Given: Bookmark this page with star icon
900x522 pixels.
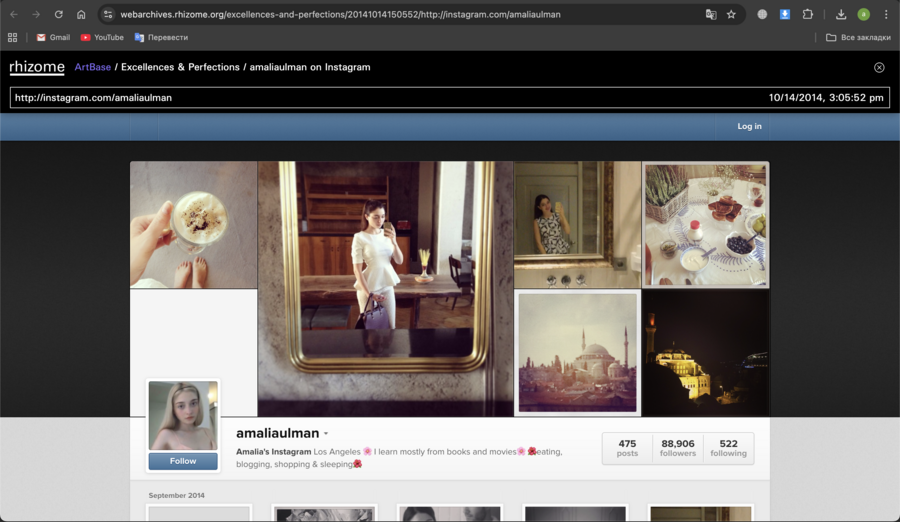Looking at the screenshot, I should point(731,15).
